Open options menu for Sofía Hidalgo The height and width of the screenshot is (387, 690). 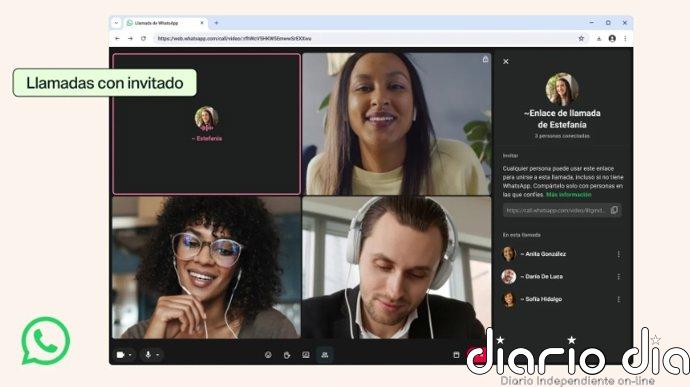click(x=619, y=299)
